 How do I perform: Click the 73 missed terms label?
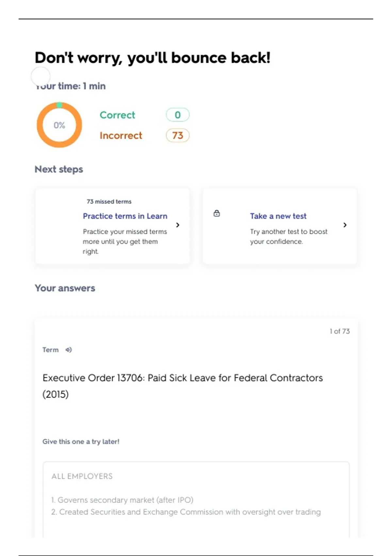[x=109, y=201]
